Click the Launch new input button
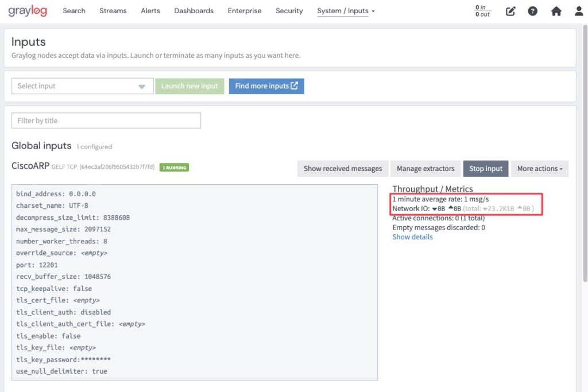Viewport: 588px width, 392px height. click(189, 86)
